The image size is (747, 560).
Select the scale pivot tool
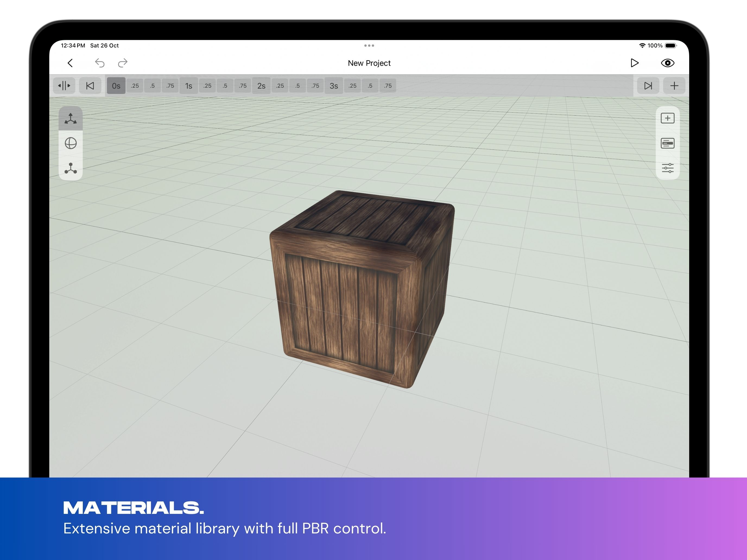point(71,168)
